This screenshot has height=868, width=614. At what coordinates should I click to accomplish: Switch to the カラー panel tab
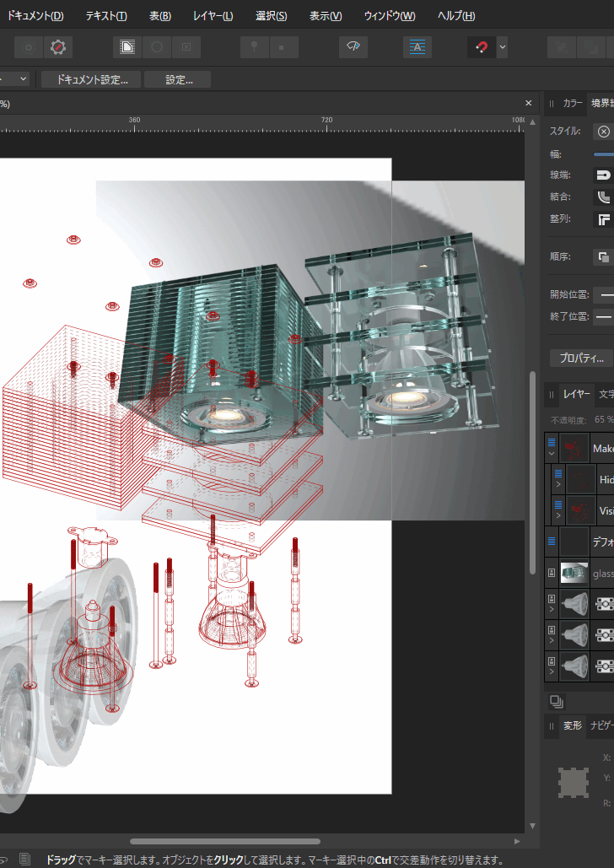(573, 104)
